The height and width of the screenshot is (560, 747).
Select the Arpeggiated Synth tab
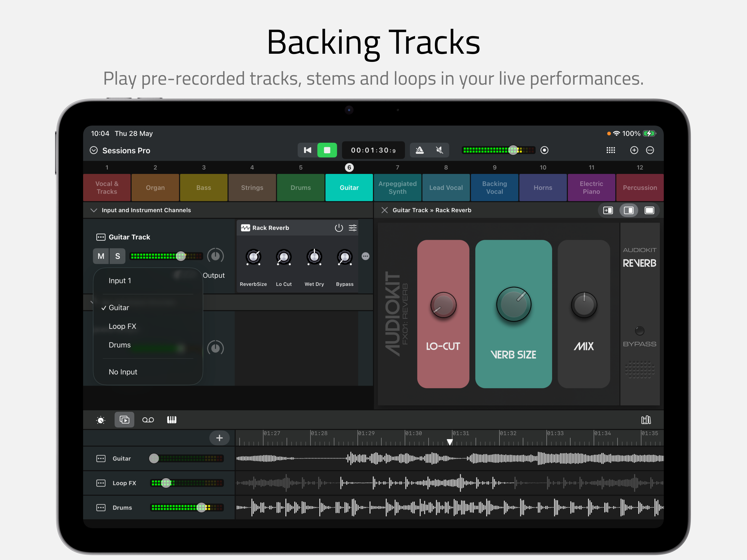coord(397,188)
